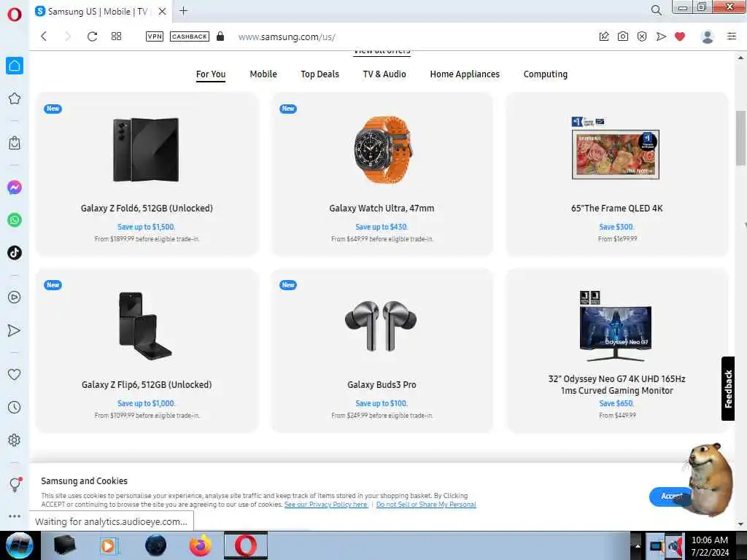Select the Top Deals tab

coord(320,74)
